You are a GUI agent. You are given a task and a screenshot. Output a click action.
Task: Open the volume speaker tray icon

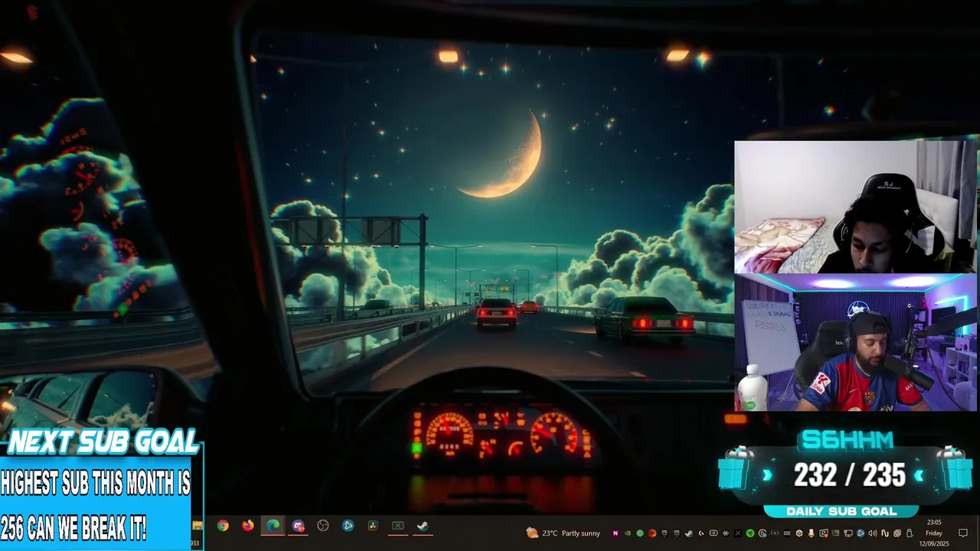[x=873, y=533]
